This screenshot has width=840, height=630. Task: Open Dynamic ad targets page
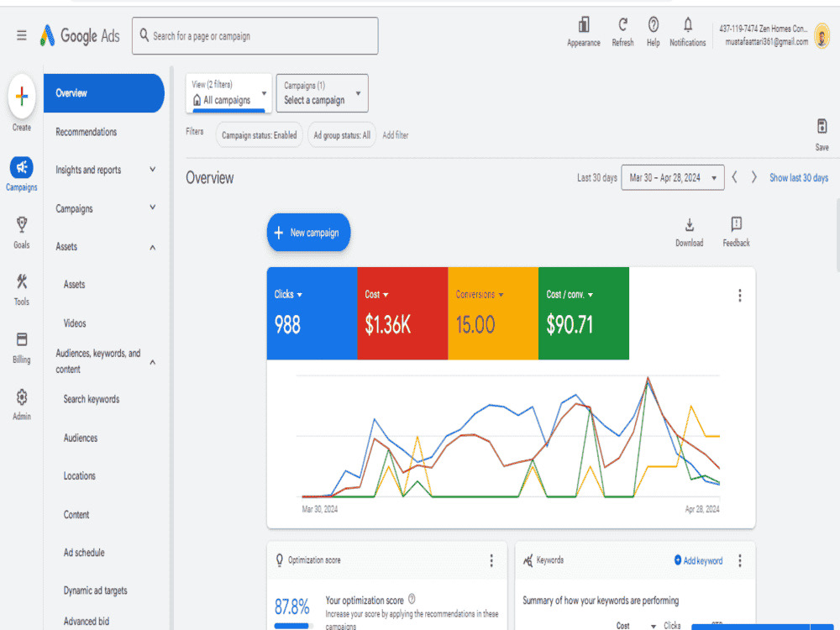96,591
